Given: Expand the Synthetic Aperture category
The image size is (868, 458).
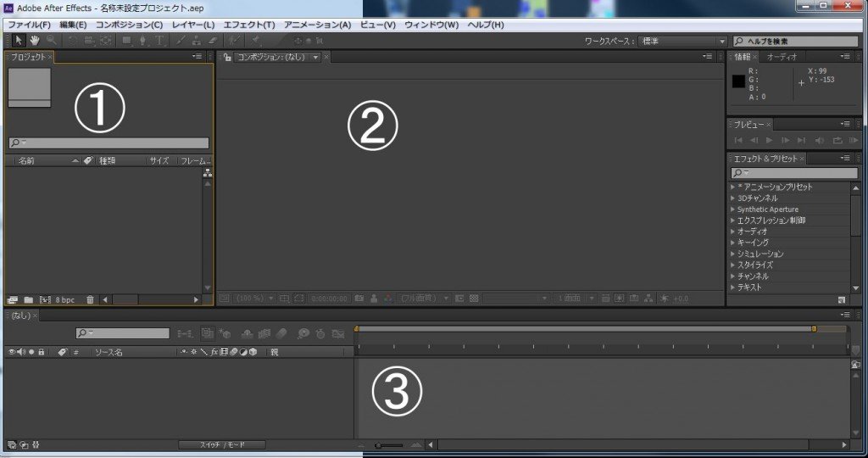Looking at the screenshot, I should click(x=733, y=209).
